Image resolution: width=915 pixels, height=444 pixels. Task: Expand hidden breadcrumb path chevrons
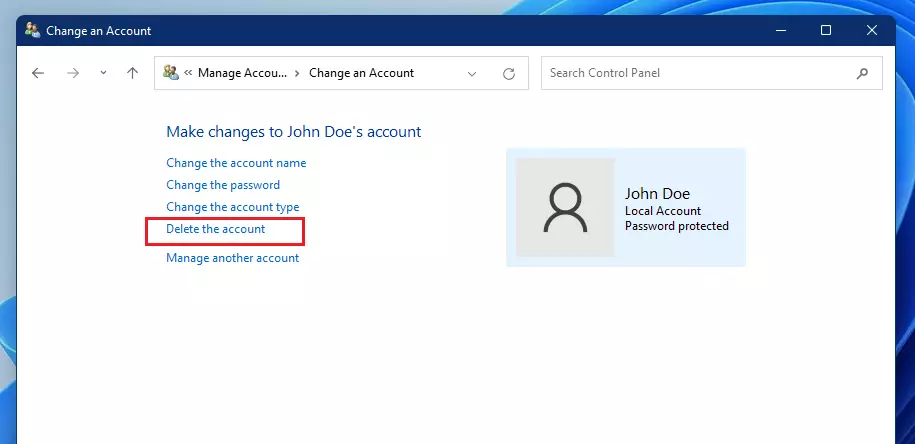pos(188,73)
